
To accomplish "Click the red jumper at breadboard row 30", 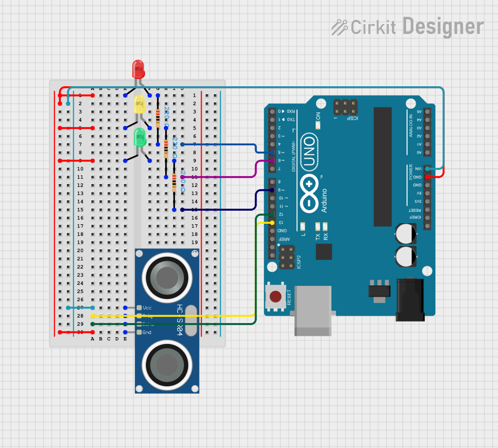I will click(x=76, y=332).
